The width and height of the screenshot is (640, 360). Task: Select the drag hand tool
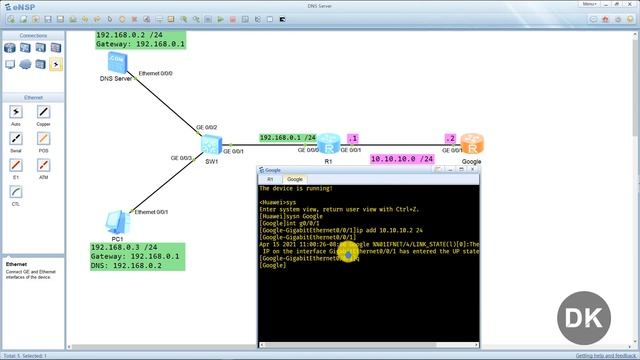click(x=122, y=19)
